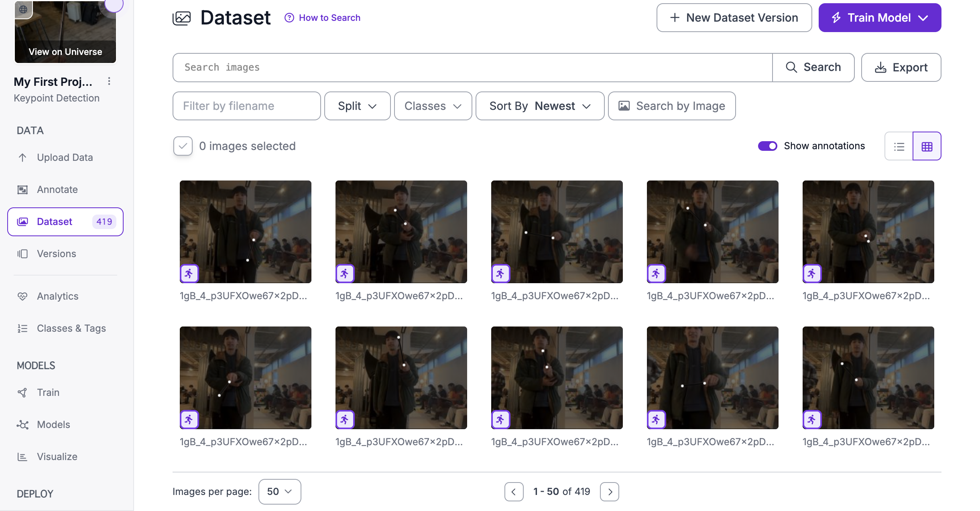
Task: Go to Classes & Tags section
Action: 71,328
